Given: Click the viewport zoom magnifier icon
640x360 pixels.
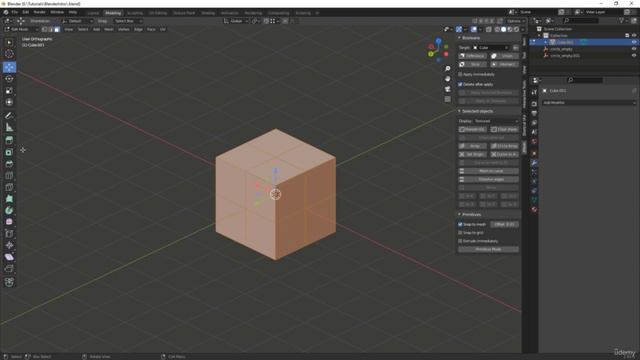Looking at the screenshot, I should point(448,69).
